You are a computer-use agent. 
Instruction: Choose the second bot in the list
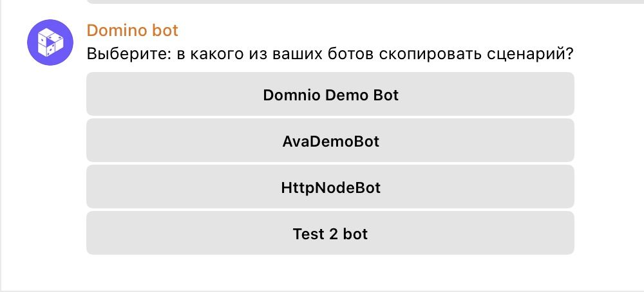click(330, 141)
